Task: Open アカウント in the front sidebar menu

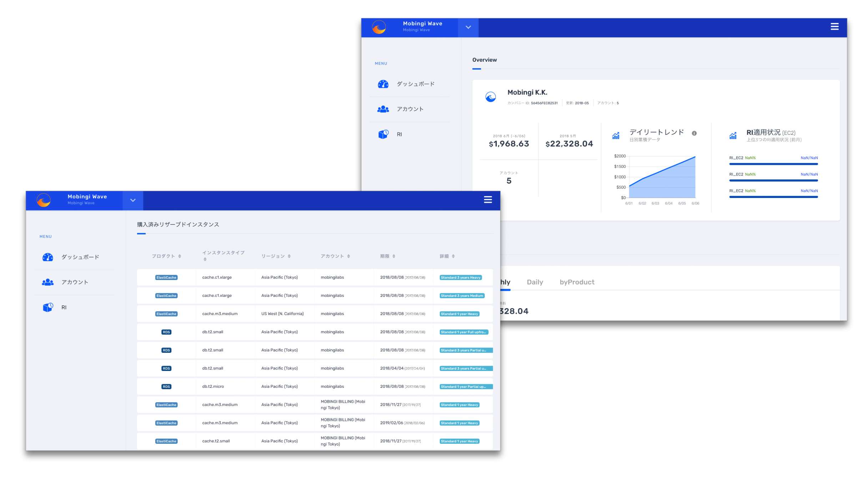Action: point(75,283)
